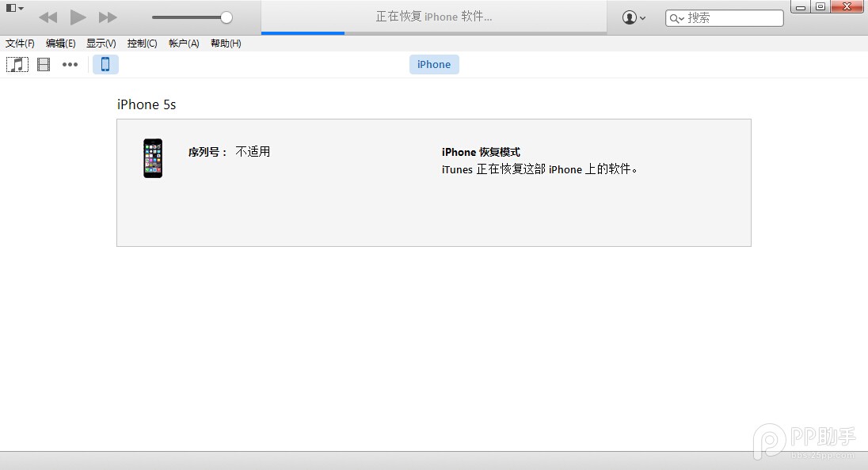Open the 文件(F) menu

[20, 44]
